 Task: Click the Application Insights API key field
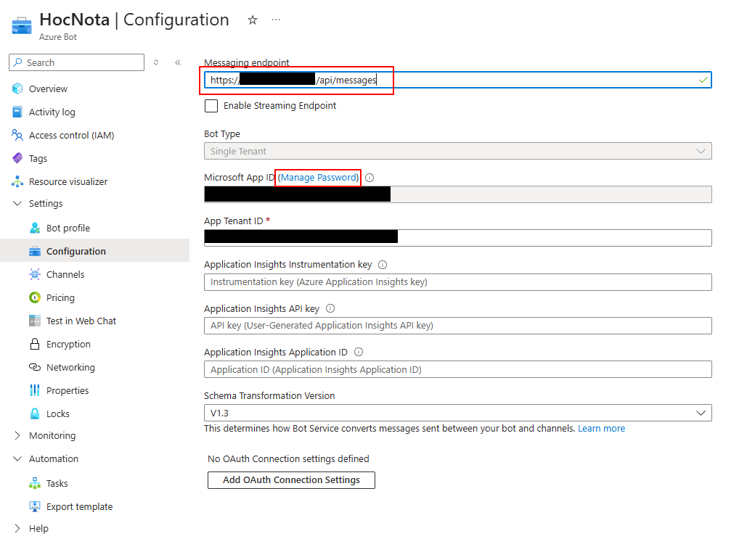(458, 326)
